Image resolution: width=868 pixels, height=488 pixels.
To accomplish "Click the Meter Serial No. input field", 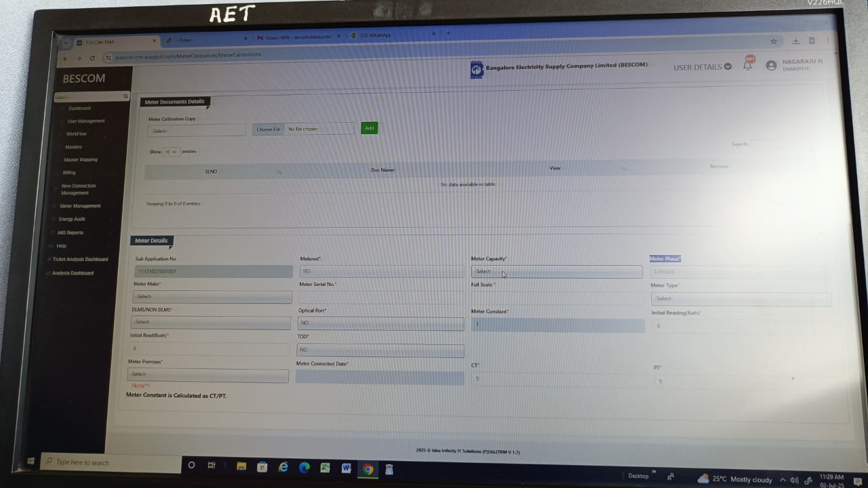I will coord(382,297).
